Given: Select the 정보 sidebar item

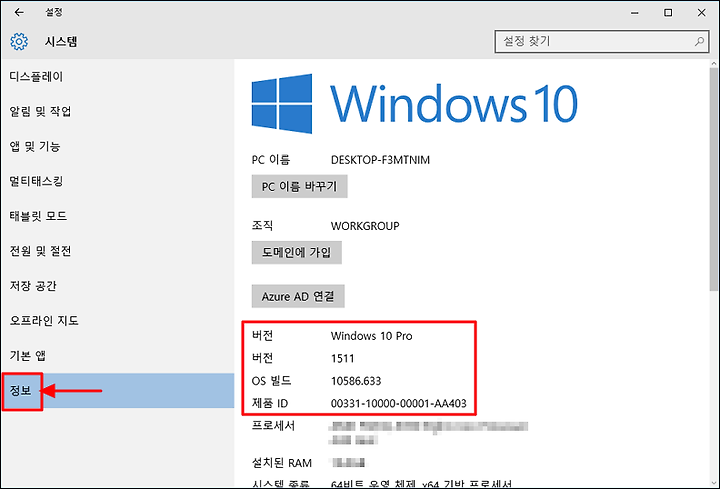Looking at the screenshot, I should click(118, 391).
